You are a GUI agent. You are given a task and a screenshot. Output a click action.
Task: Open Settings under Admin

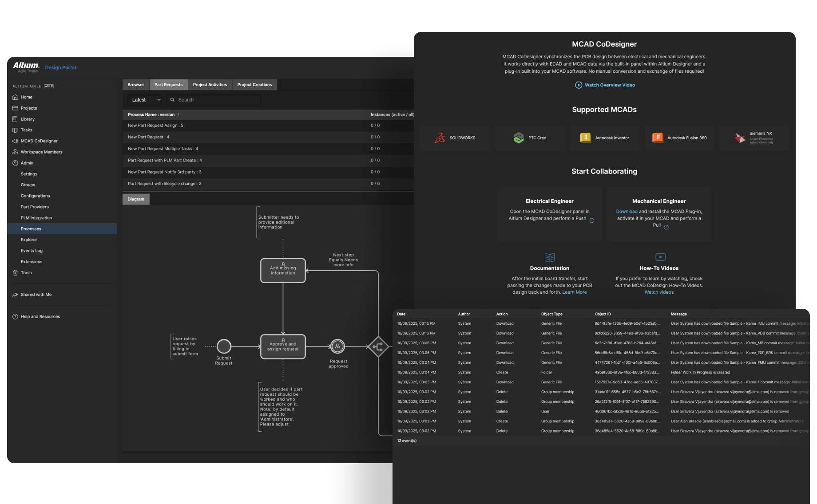coord(29,174)
